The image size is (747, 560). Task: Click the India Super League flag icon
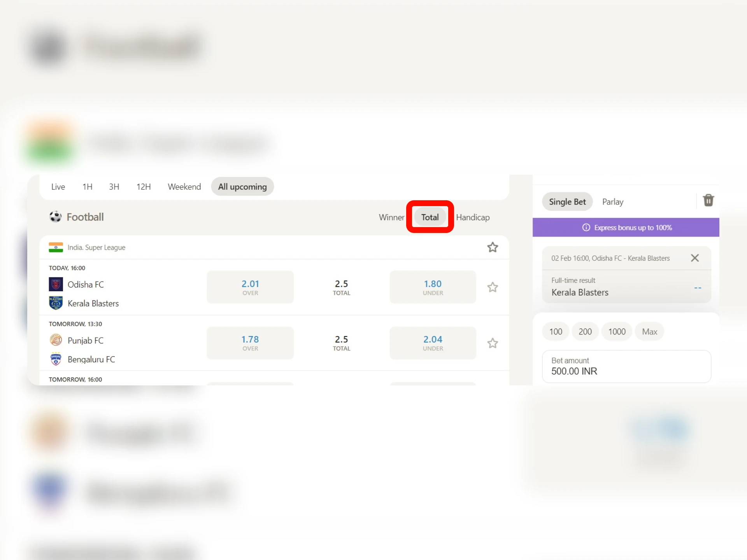pos(56,247)
